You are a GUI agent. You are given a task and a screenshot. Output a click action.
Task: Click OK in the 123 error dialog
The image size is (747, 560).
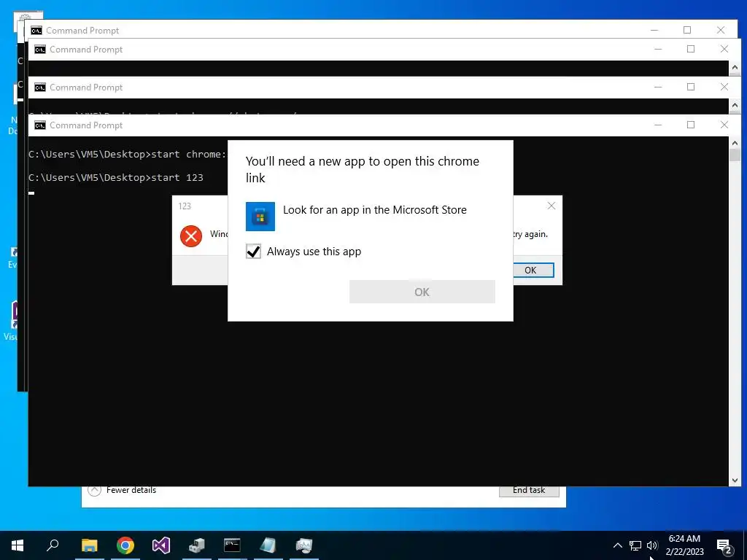coord(533,270)
